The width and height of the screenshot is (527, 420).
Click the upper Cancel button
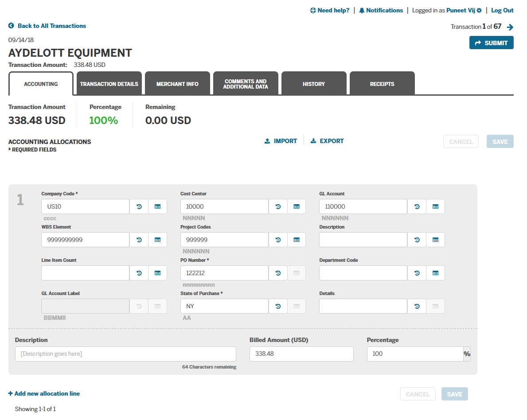pyautogui.click(x=461, y=142)
